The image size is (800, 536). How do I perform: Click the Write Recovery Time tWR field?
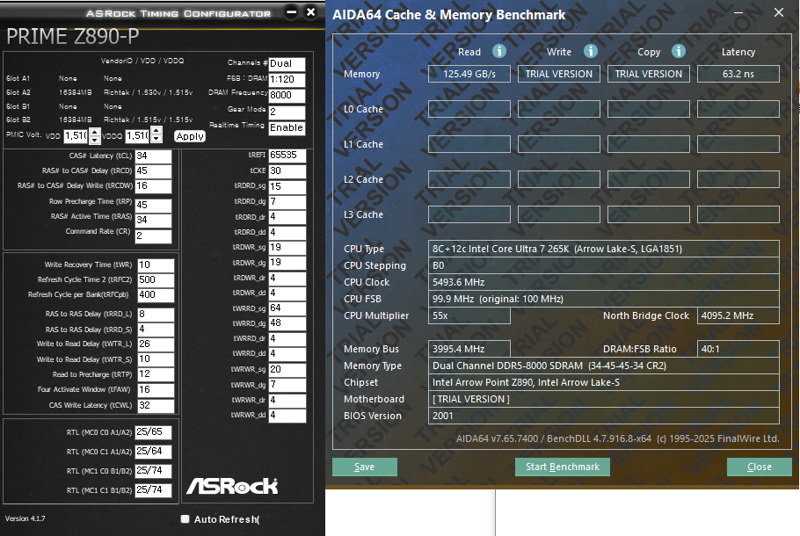[156, 265]
